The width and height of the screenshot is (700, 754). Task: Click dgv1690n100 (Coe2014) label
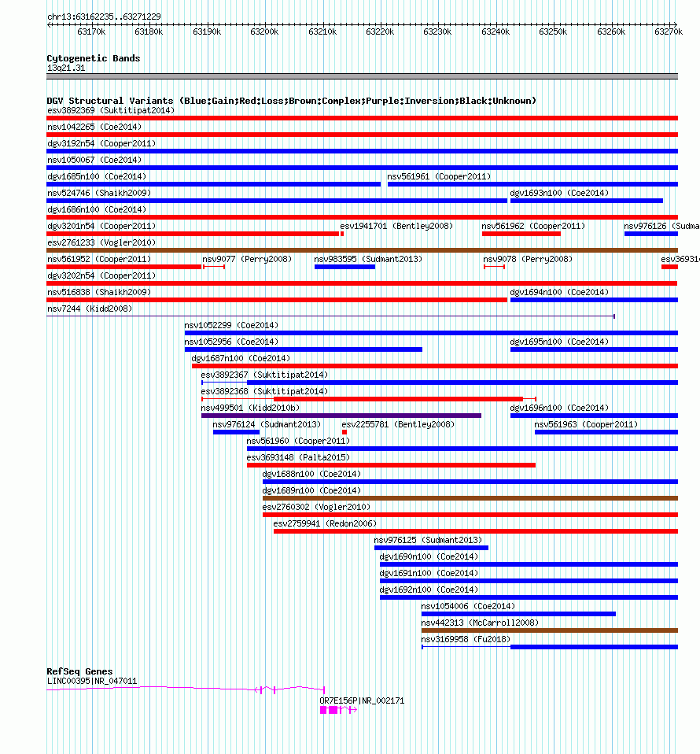tap(429, 556)
